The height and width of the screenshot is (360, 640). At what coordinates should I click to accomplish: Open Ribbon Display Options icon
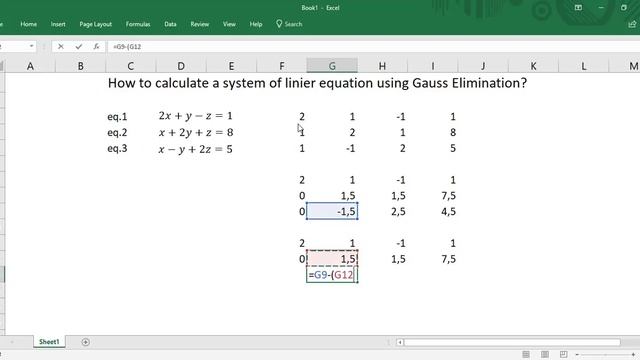click(578, 8)
